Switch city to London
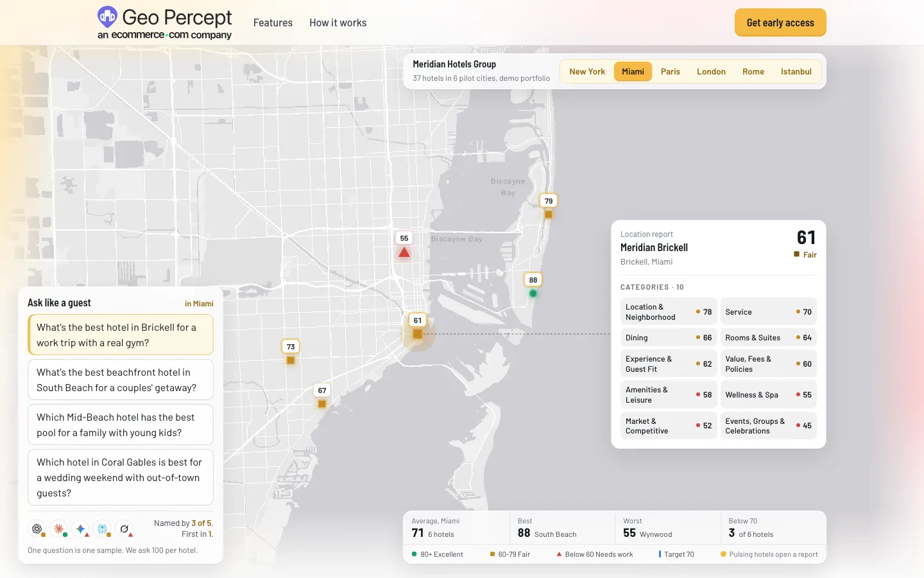Screen dimensions: 924x578 click(711, 71)
